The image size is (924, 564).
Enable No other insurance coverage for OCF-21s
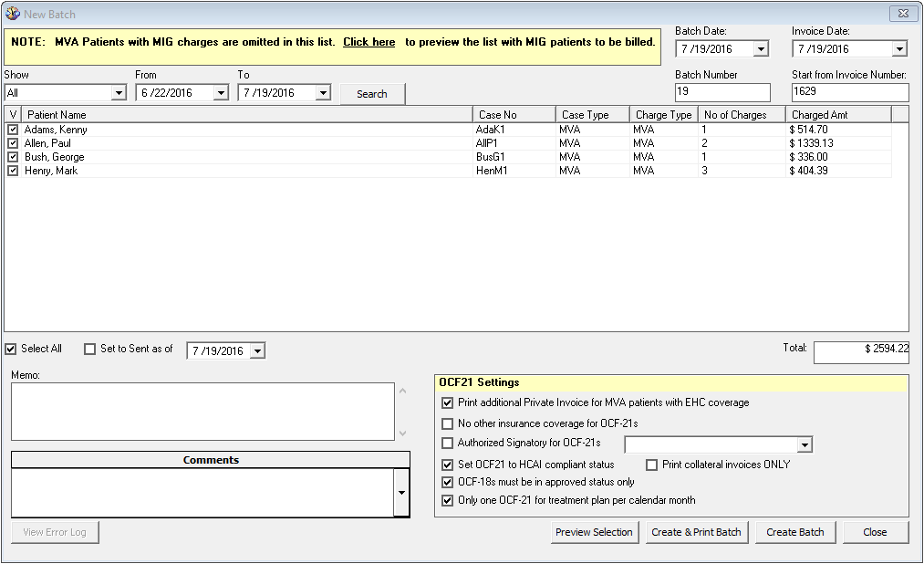coord(448,423)
